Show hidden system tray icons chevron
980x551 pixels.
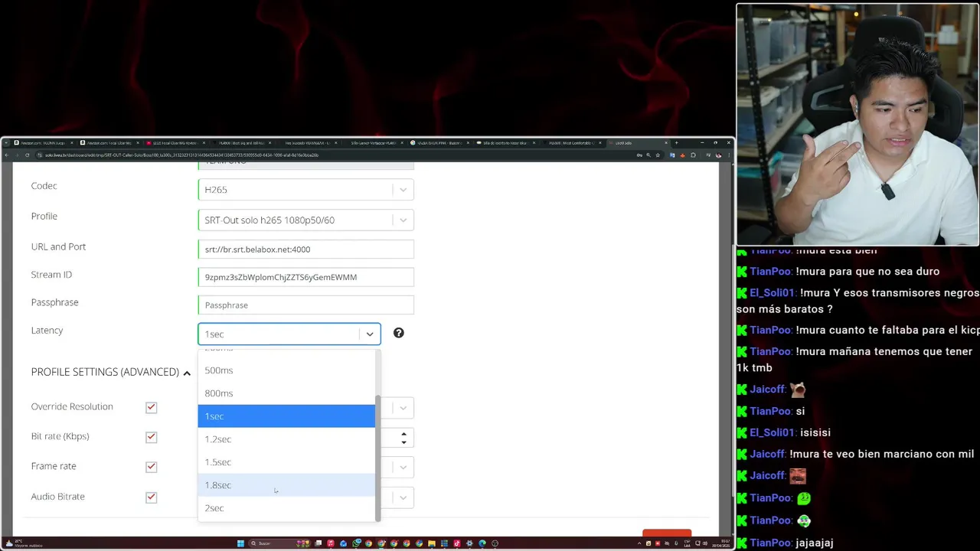(639, 543)
